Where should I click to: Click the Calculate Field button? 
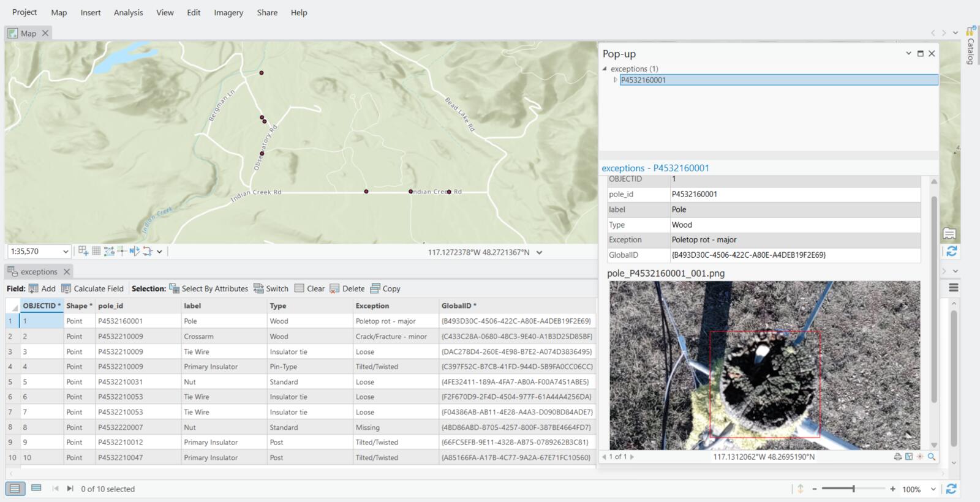[x=92, y=288]
